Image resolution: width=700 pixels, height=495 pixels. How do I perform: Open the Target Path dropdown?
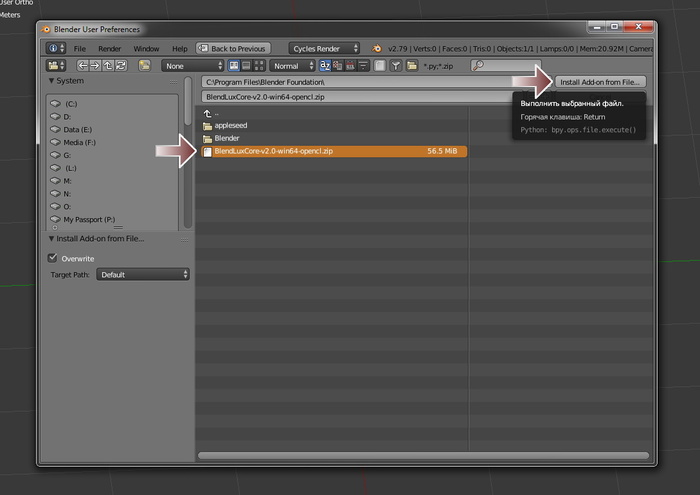tap(143, 274)
